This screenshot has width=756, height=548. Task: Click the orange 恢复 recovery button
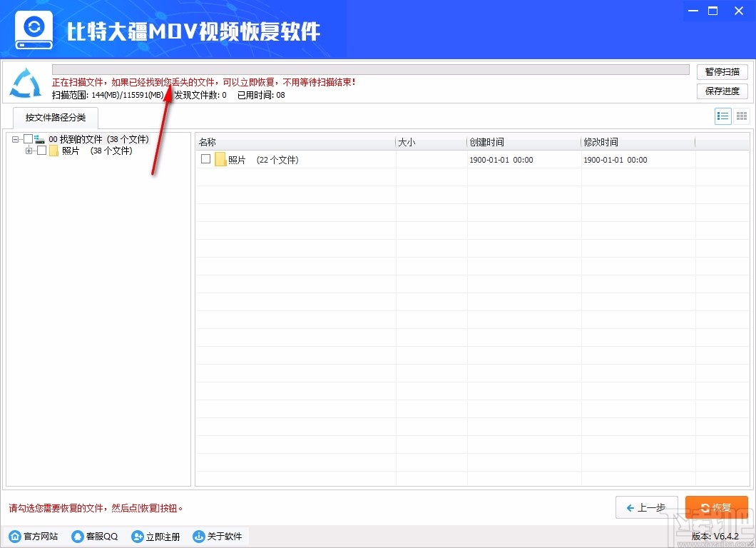(x=716, y=507)
